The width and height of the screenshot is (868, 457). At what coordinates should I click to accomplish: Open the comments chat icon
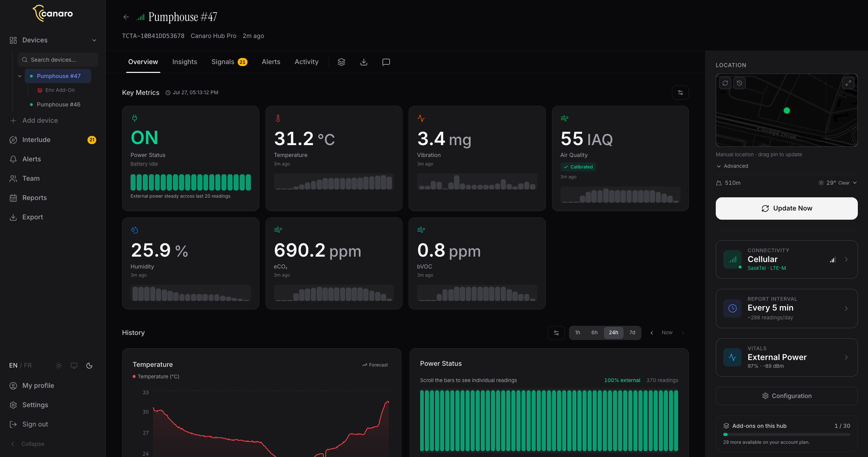pos(386,62)
